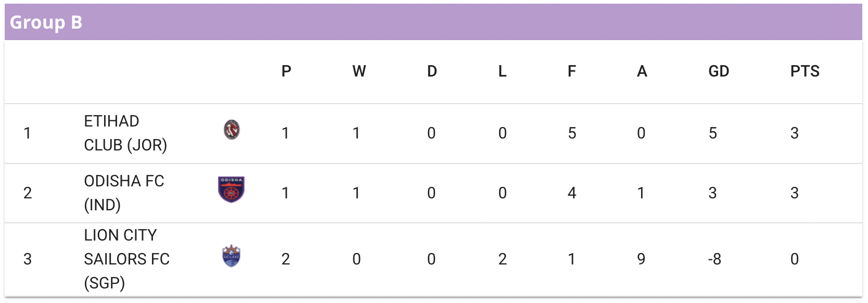Select the GD column header

coord(719,71)
